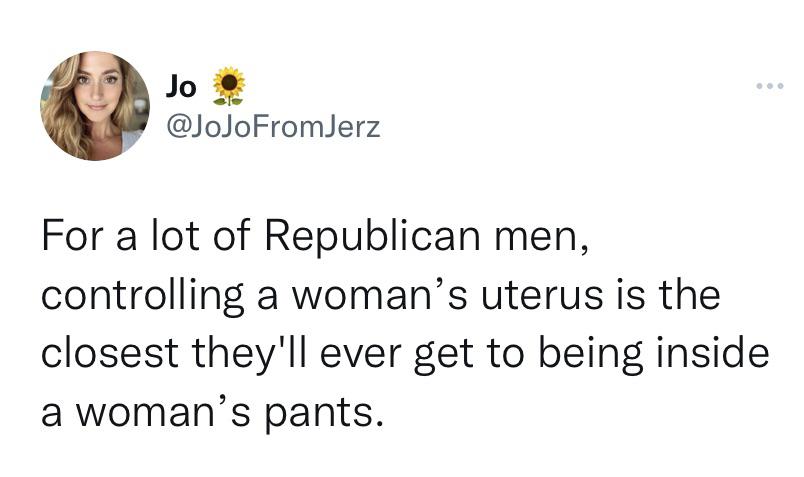Click the display name Jo
The image size is (804, 477).
(x=180, y=87)
